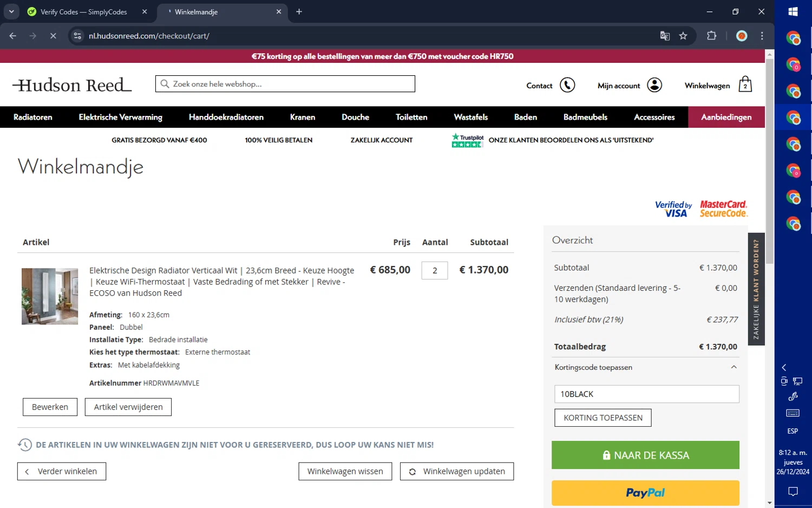
Task: Switch to Verify Codes — SimplyCodes tab
Action: point(84,11)
